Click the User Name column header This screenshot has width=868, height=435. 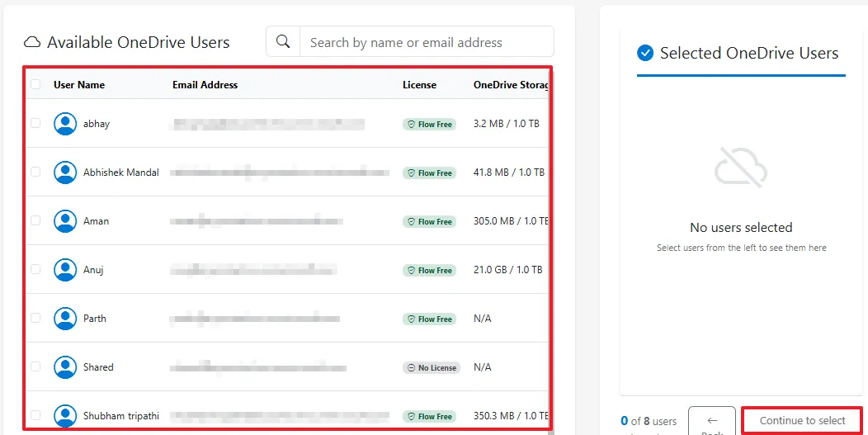tap(79, 85)
